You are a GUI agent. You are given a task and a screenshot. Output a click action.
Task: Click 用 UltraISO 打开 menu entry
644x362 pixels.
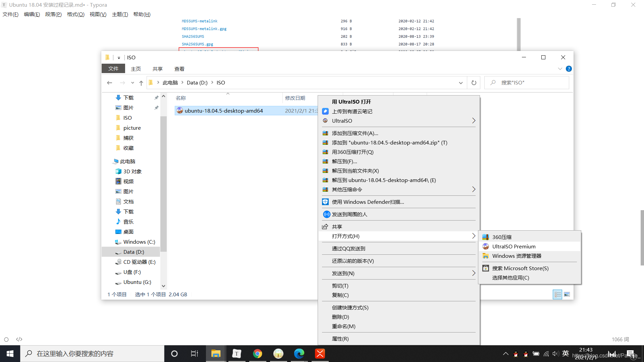(x=398, y=102)
